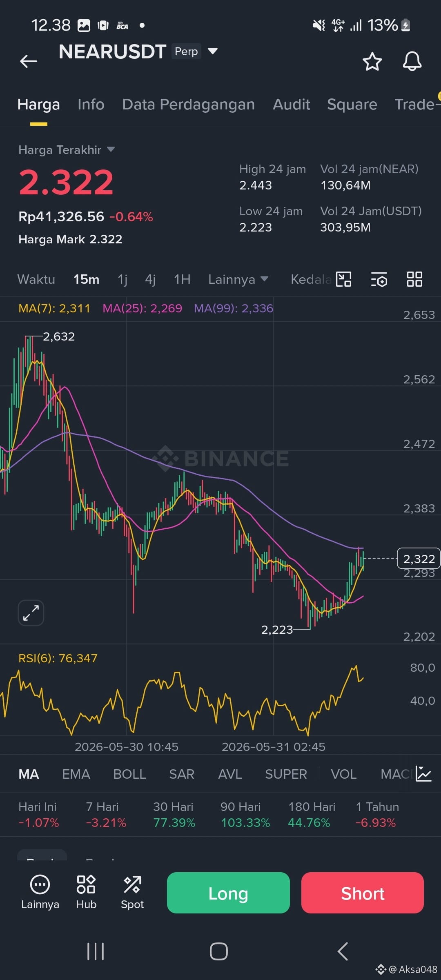The height and width of the screenshot is (980, 441).
Task: Tap the BCA notification icon in status bar
Action: (x=122, y=25)
